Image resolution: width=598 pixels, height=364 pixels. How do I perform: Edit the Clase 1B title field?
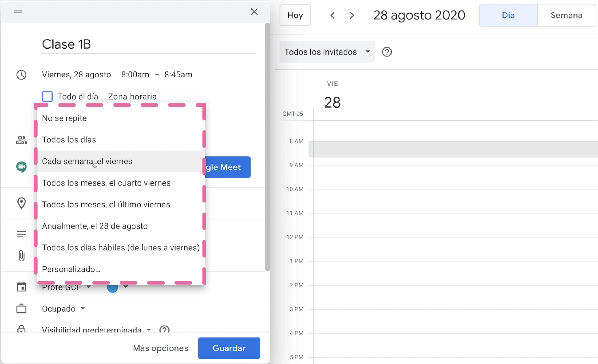point(149,44)
